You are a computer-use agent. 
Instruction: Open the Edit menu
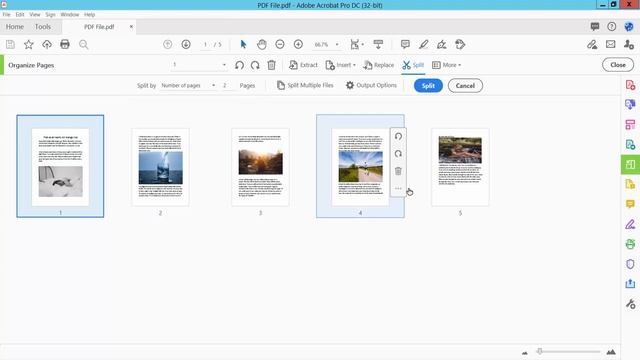[20, 14]
